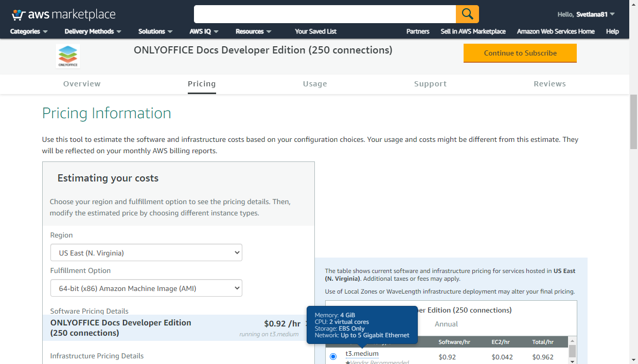Open the Resources menu
The width and height of the screenshot is (638, 364).
click(253, 31)
